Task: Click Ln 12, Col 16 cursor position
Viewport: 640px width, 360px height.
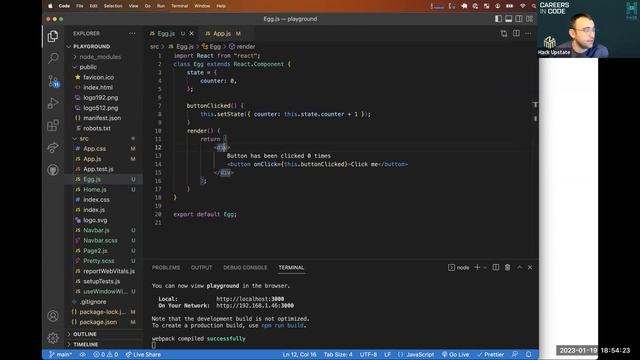Action: tap(299, 354)
